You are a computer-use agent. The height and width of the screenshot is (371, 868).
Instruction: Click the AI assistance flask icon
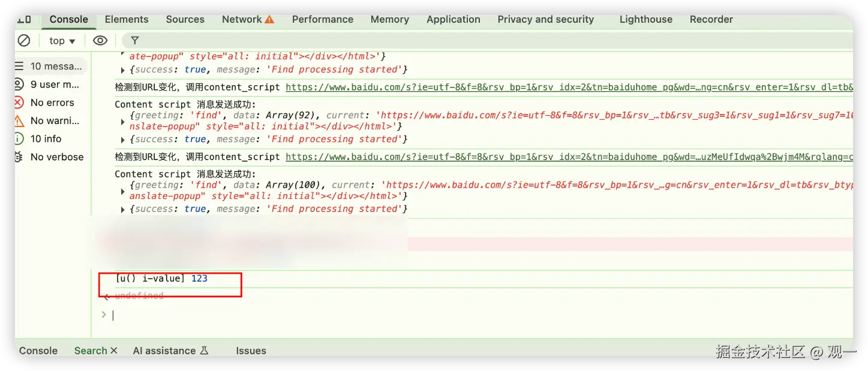coord(204,351)
